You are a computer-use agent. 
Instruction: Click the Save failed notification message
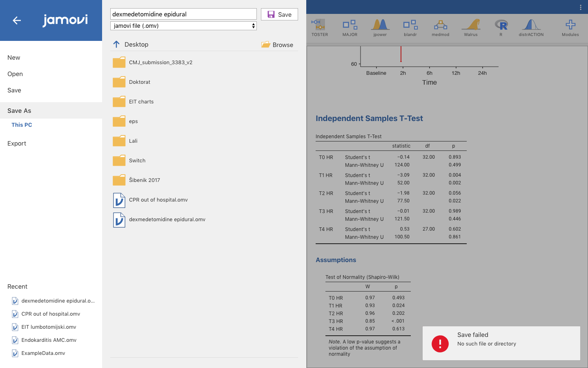click(x=501, y=343)
